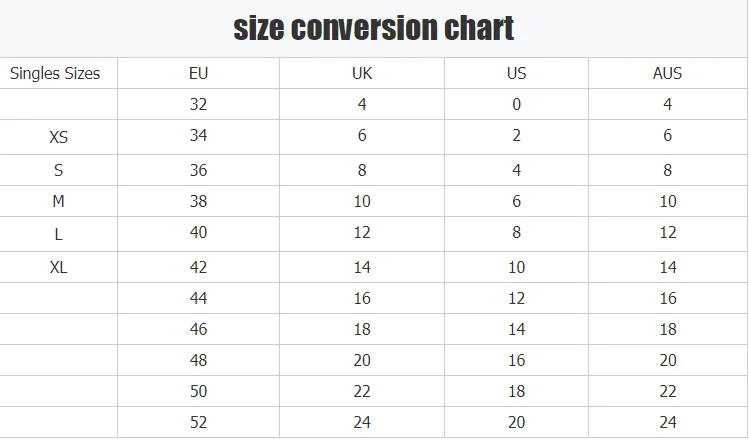Click the US size 2 cell

pyautogui.click(x=516, y=136)
